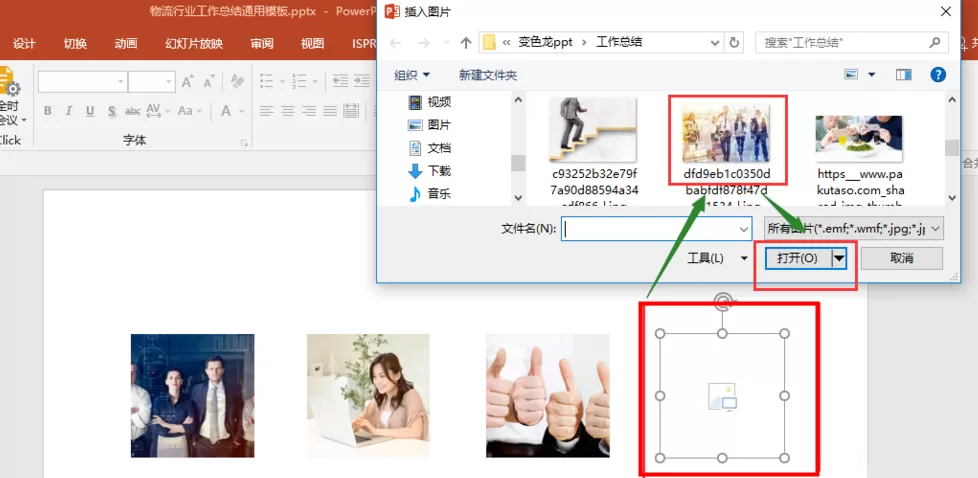The image size is (978, 478).
Task: Open the font dialog launcher in 字体 group
Action: 244,144
